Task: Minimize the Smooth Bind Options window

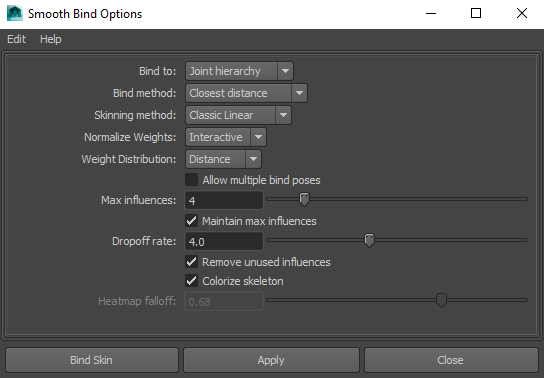Action: tap(431, 14)
